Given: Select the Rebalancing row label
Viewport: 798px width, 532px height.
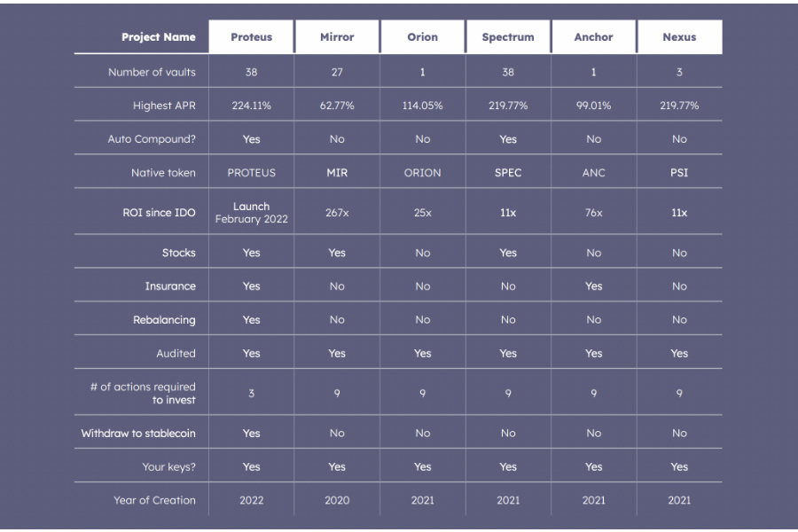Looking at the screenshot, I should pos(164,320).
